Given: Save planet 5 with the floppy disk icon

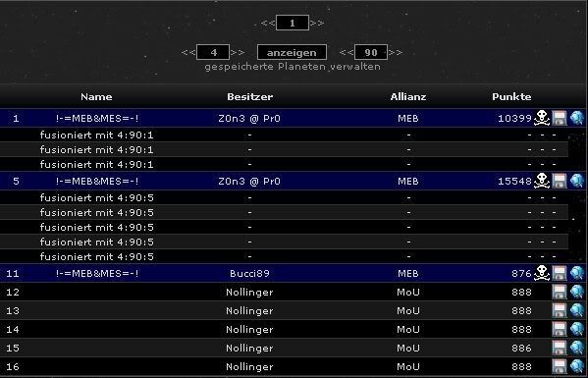Looking at the screenshot, I should click(560, 181).
